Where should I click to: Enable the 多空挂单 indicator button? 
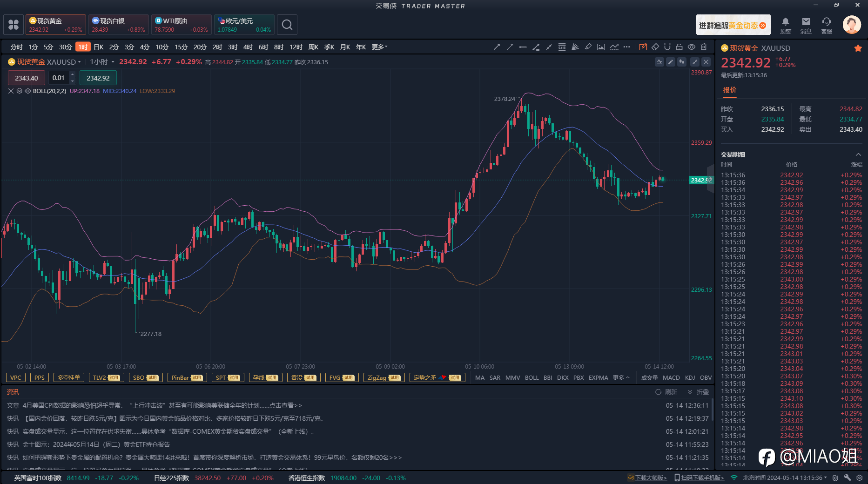point(69,377)
